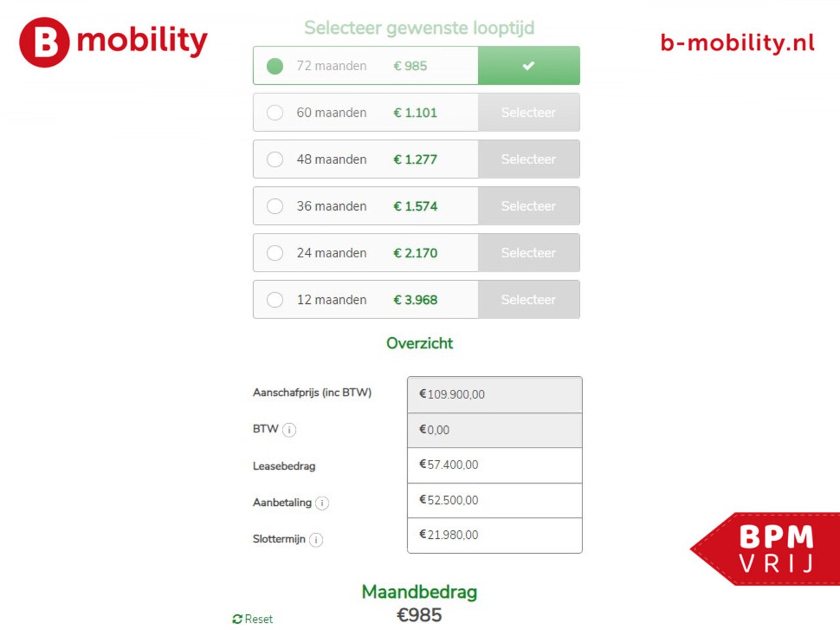This screenshot has width=840, height=630.
Task: Click the B mobility logo
Action: [x=113, y=42]
